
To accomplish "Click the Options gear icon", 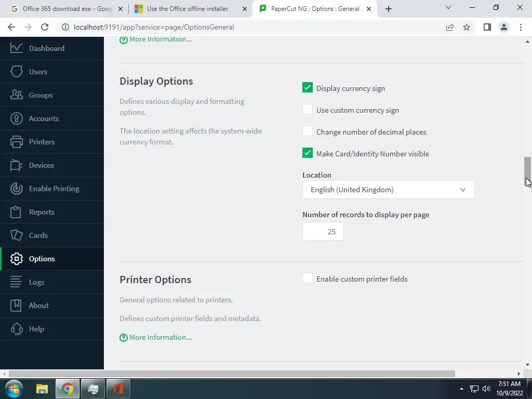I will click(16, 259).
